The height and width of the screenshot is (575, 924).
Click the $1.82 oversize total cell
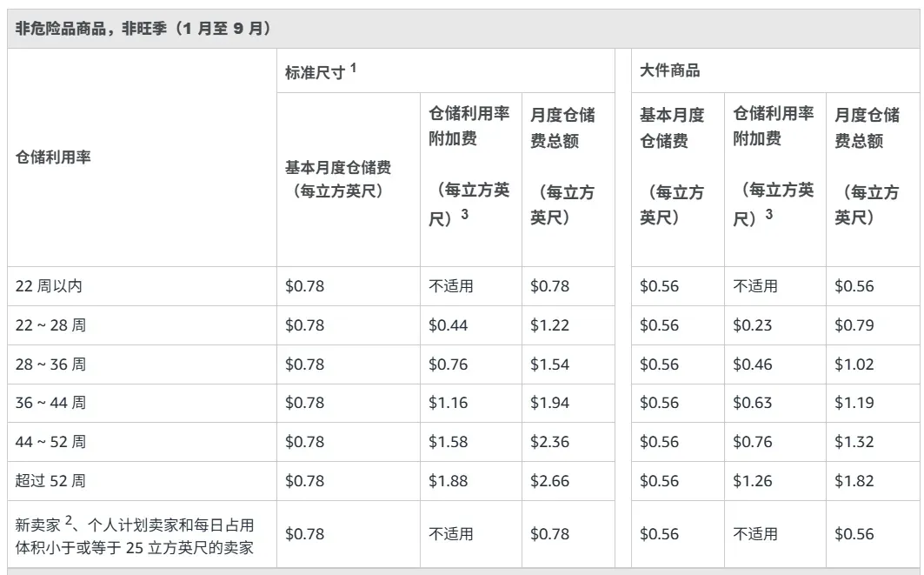click(x=854, y=481)
